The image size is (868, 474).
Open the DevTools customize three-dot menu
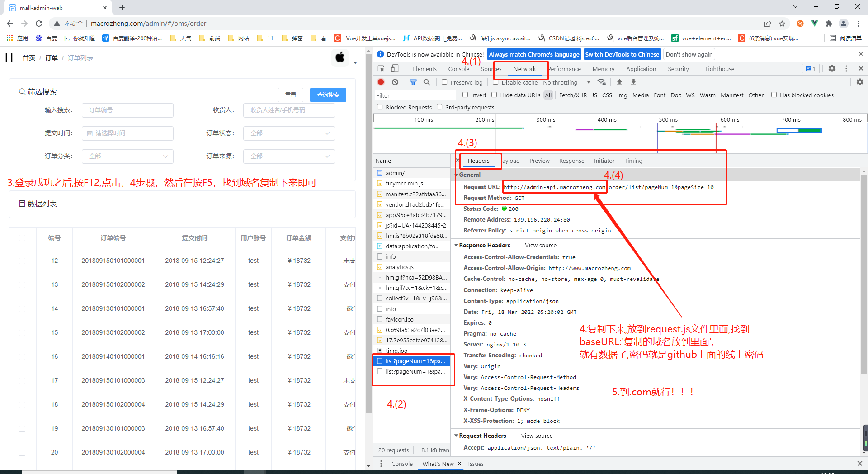(x=846, y=68)
